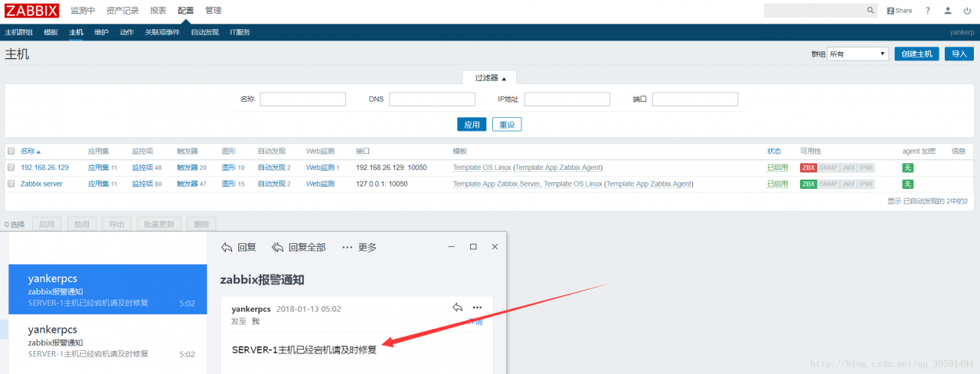
Task: Switch to the 主机 submenu
Action: [76, 32]
